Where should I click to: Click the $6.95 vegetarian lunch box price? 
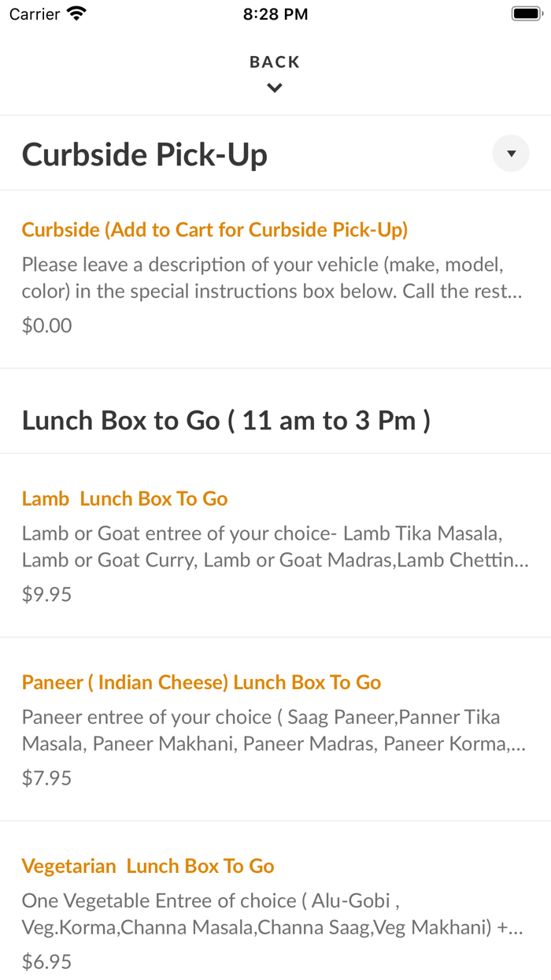point(47,962)
